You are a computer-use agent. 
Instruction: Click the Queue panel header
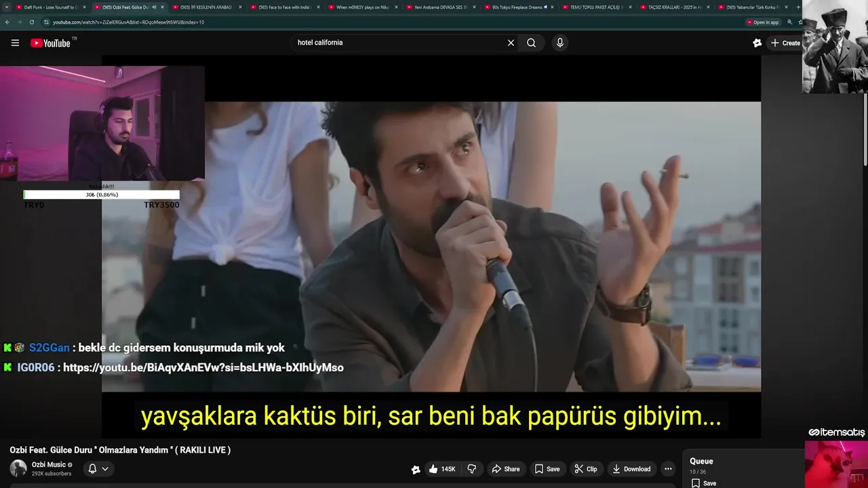(701, 461)
